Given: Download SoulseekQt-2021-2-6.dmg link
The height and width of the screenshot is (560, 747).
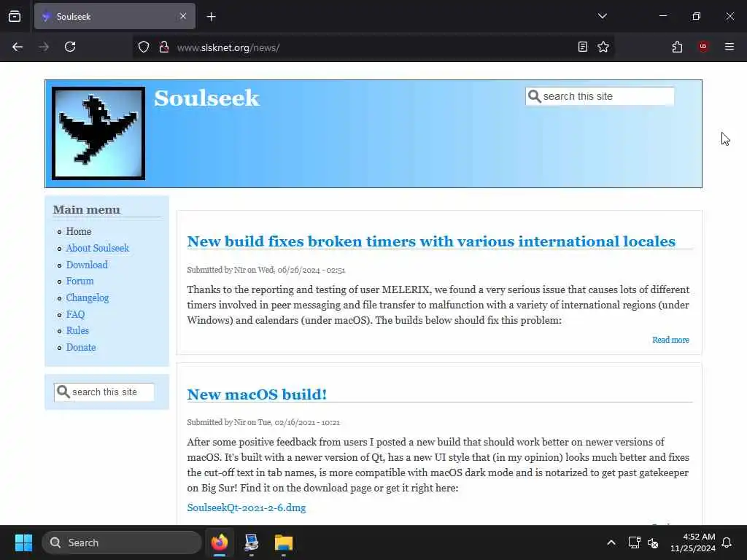Looking at the screenshot, I should pyautogui.click(x=247, y=507).
